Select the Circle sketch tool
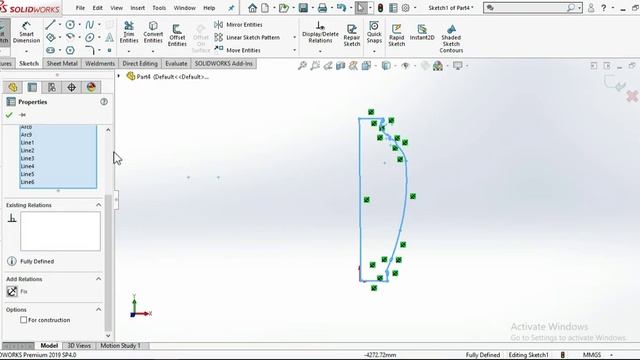This screenshot has height=360, width=640. pyautogui.click(x=70, y=25)
